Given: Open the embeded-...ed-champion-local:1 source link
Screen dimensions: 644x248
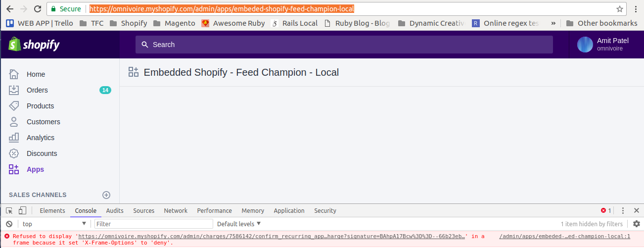Looking at the screenshot, I should click(565, 237).
